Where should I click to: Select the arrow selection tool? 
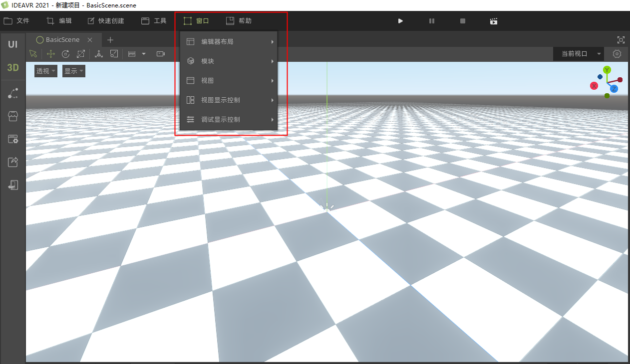33,54
